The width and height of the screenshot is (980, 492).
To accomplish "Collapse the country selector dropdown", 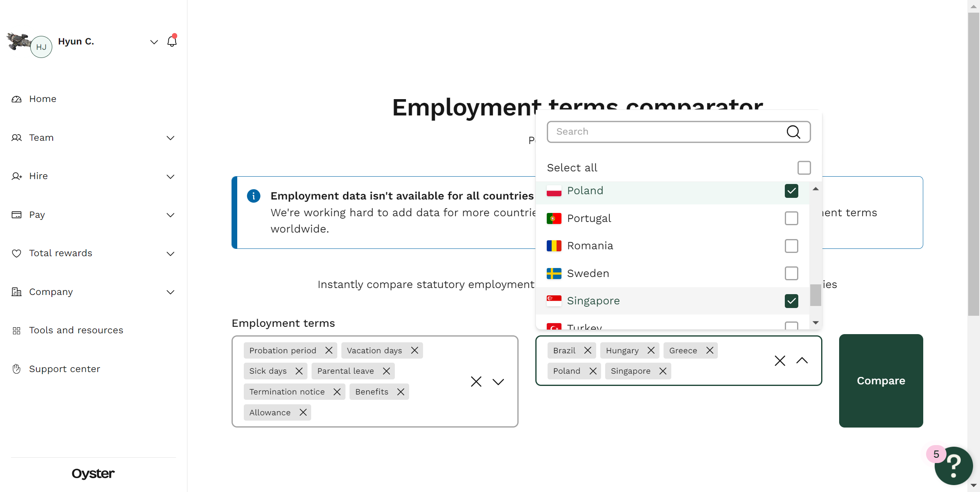I will point(802,360).
